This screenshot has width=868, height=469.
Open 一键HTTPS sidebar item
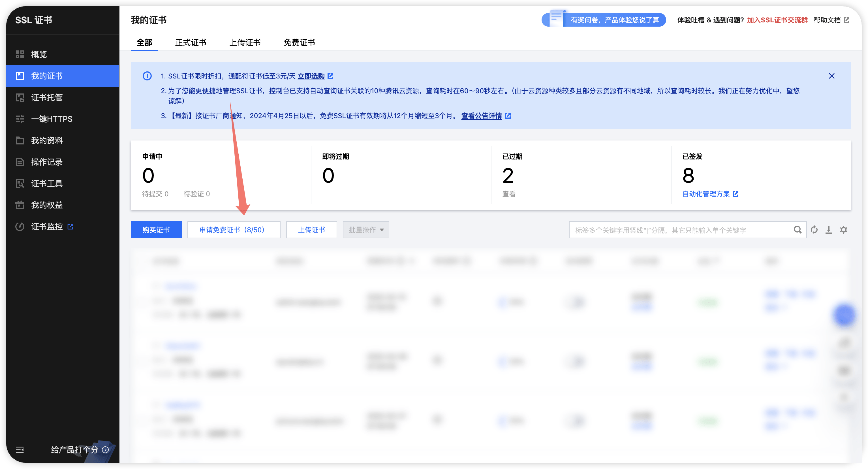(x=52, y=119)
